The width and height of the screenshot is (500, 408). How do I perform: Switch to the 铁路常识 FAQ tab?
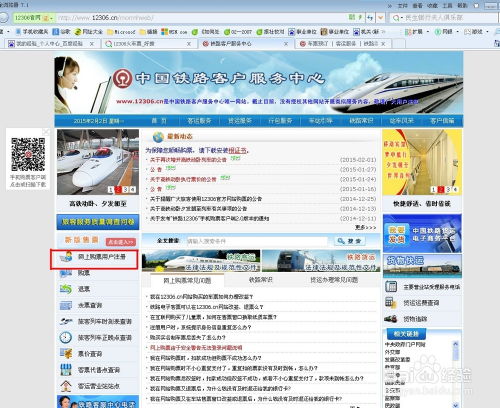pyautogui.click(x=261, y=280)
